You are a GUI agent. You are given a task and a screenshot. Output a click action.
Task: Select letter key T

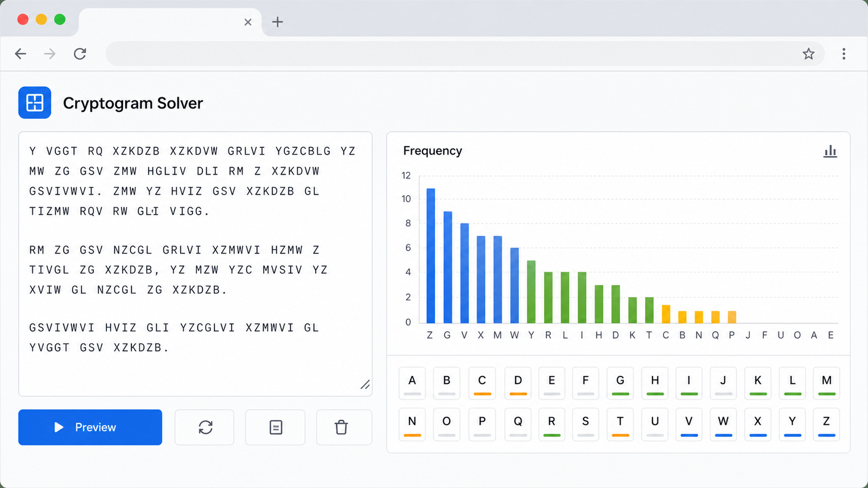620,424
